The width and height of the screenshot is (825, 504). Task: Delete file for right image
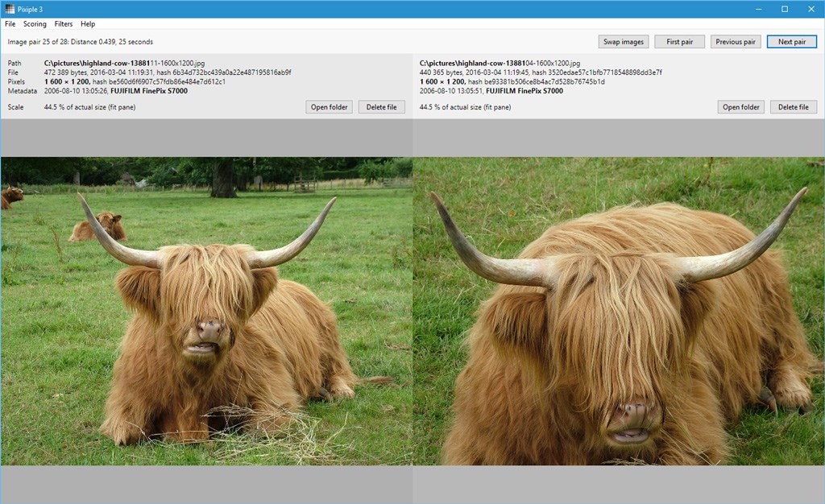click(x=794, y=107)
